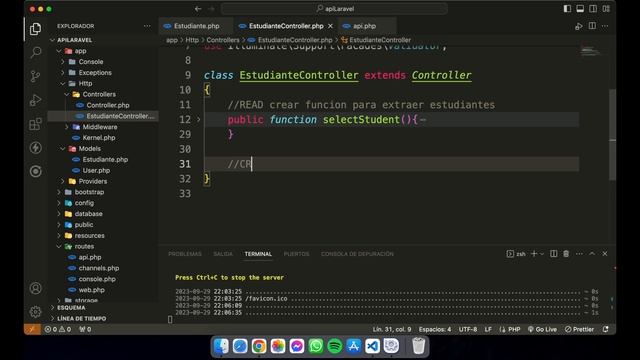Expand the Providers folder
640x360 pixels.
62,181
